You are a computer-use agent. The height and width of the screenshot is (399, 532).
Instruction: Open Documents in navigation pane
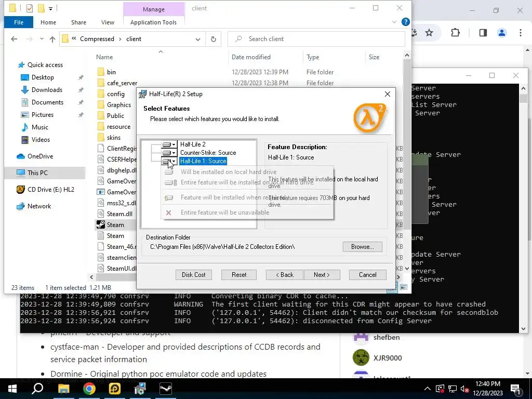tap(47, 102)
